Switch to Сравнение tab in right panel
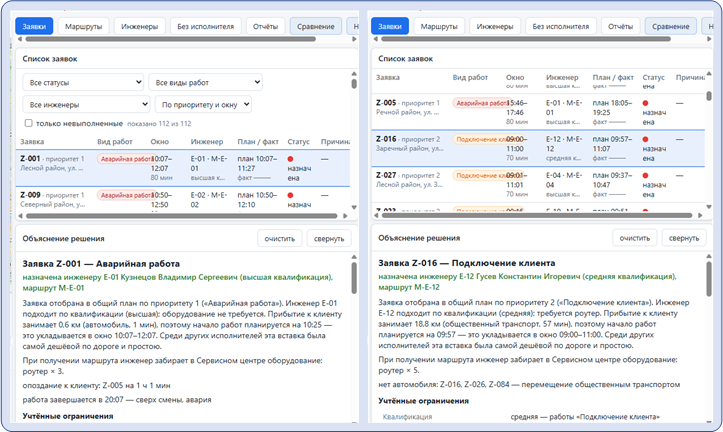The image size is (723, 432). [670, 26]
